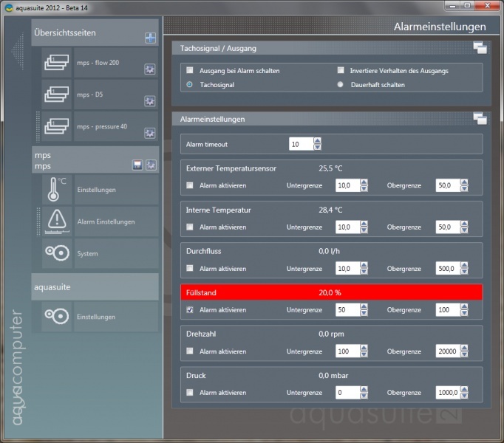Increase Füllstand Untergrenze value

click(x=364, y=306)
